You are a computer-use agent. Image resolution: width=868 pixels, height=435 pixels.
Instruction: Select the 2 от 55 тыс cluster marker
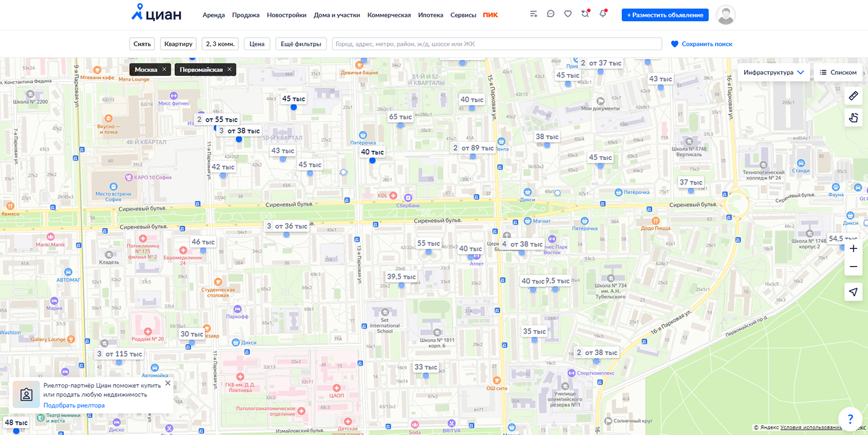pos(216,120)
